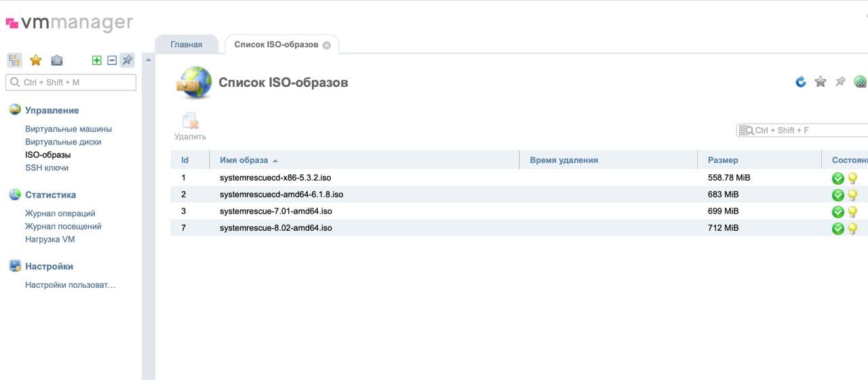Pin the current tab with pin icon
The height and width of the screenshot is (380, 868).
click(x=840, y=82)
